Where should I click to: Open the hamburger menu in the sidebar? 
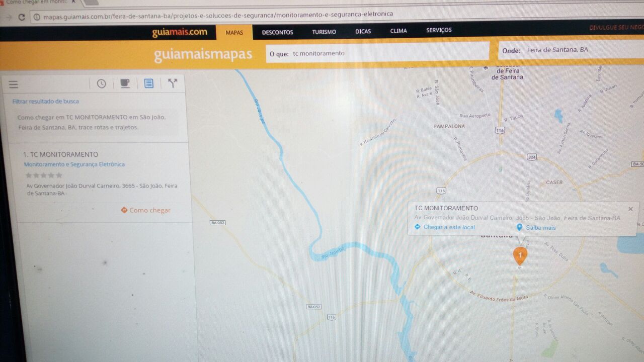14,84
